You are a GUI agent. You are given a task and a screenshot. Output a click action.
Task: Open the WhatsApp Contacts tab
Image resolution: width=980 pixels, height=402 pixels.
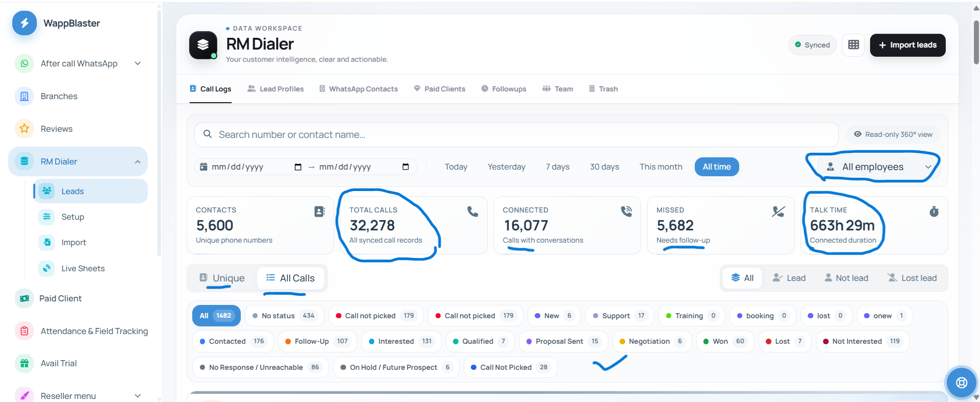pos(358,89)
